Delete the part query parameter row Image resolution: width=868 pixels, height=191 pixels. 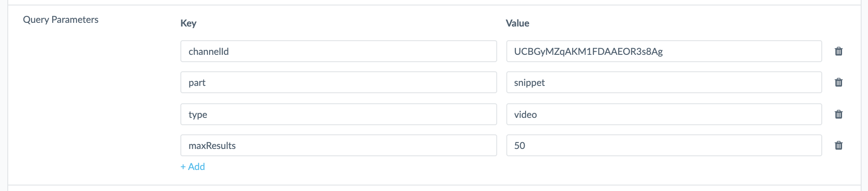point(839,82)
